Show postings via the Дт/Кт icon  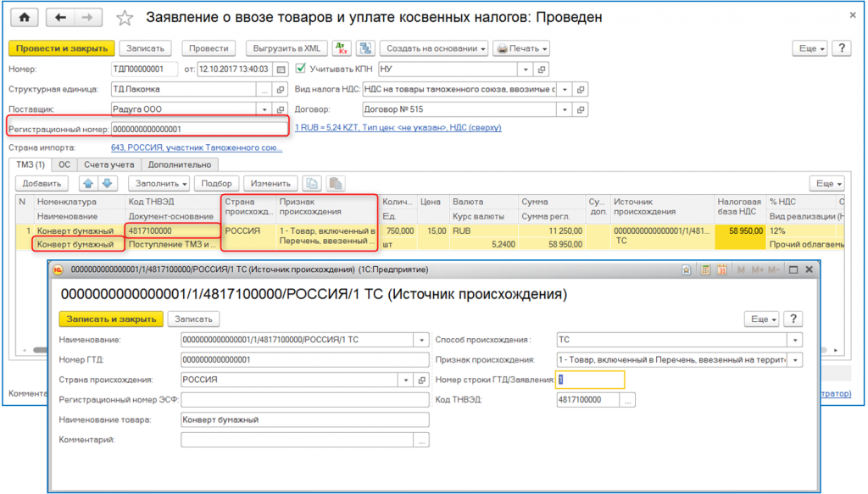(340, 48)
